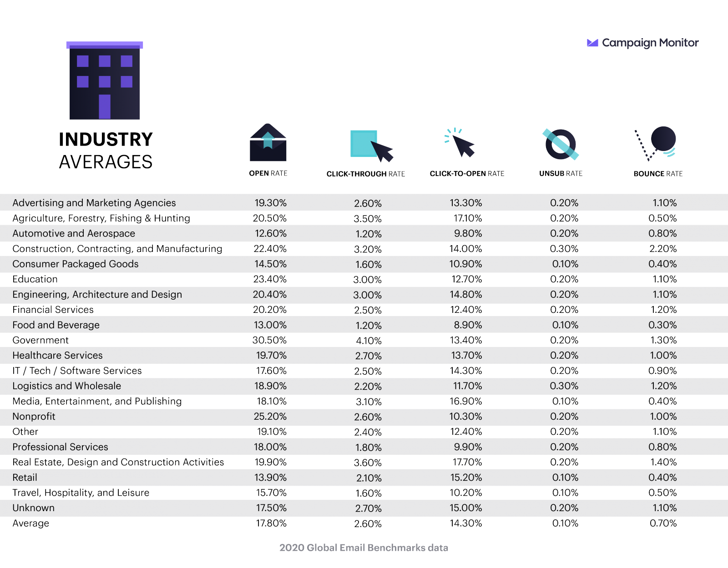Select the UNSUB RATE column header
728x568 pixels.
(561, 173)
